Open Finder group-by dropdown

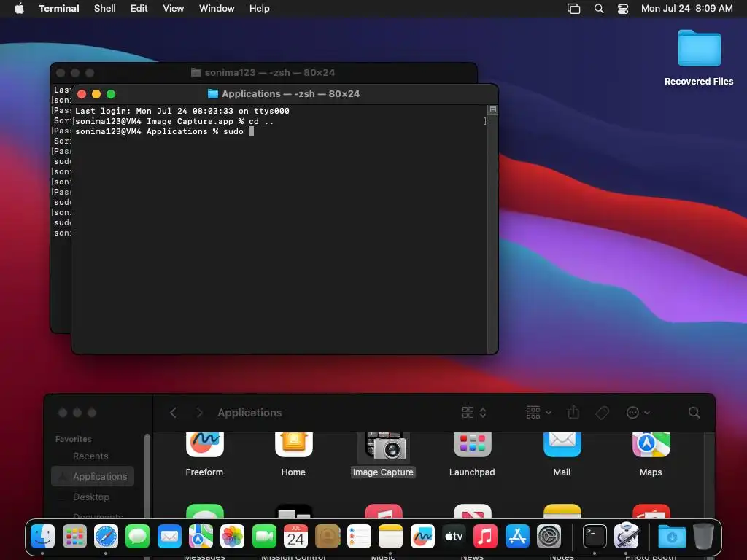538,413
